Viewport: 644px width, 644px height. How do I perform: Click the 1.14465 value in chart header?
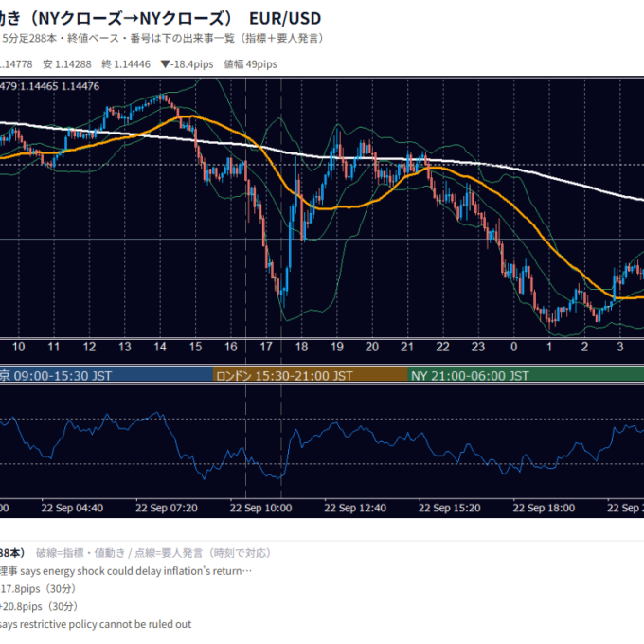click(x=39, y=87)
